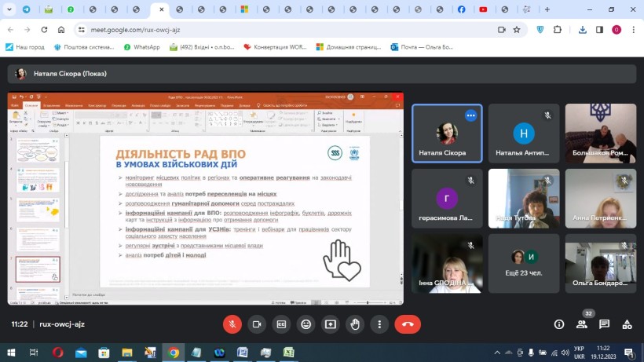This screenshot has height=362, width=644.
Task: Open the emoji reactions panel
Action: (306, 324)
